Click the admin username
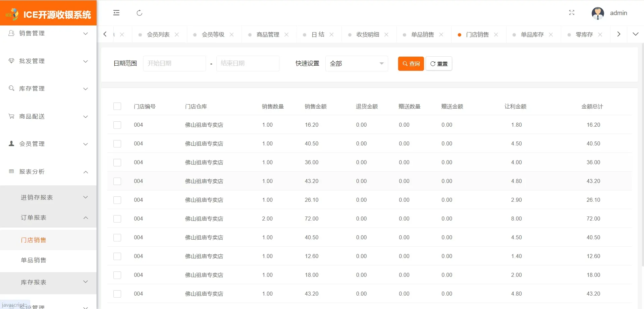This screenshot has width=644, height=309. pos(619,13)
